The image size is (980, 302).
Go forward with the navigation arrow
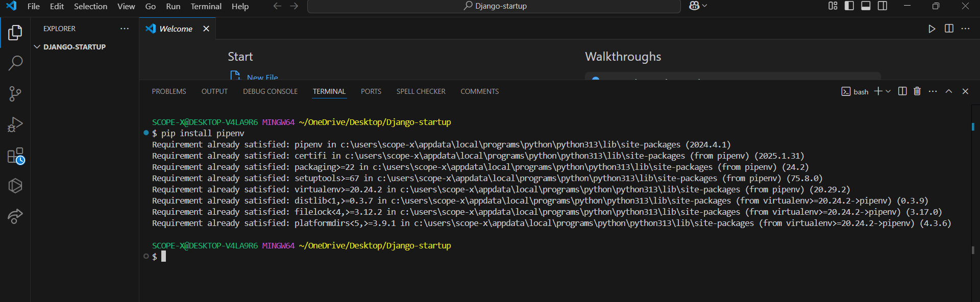(294, 6)
